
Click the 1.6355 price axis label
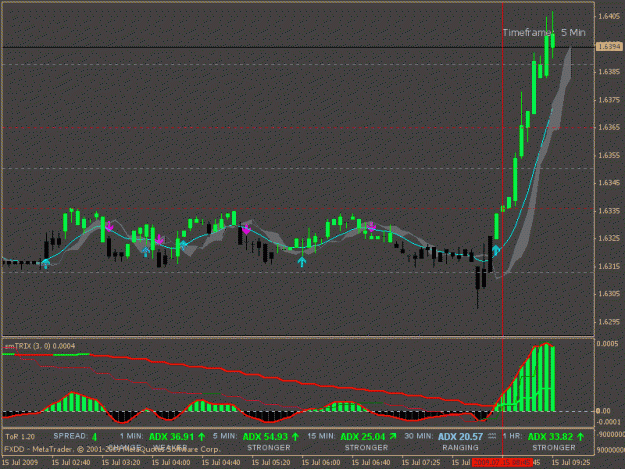pyautogui.click(x=609, y=155)
